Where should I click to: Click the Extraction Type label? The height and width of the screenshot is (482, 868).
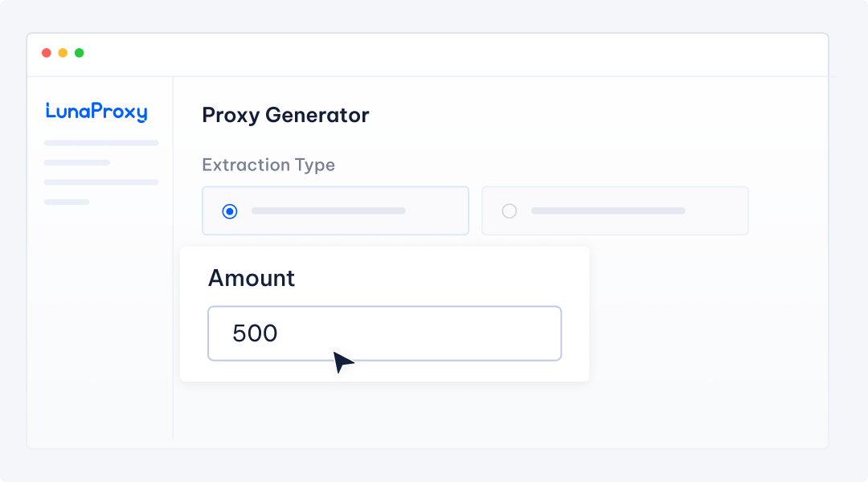[x=268, y=165]
